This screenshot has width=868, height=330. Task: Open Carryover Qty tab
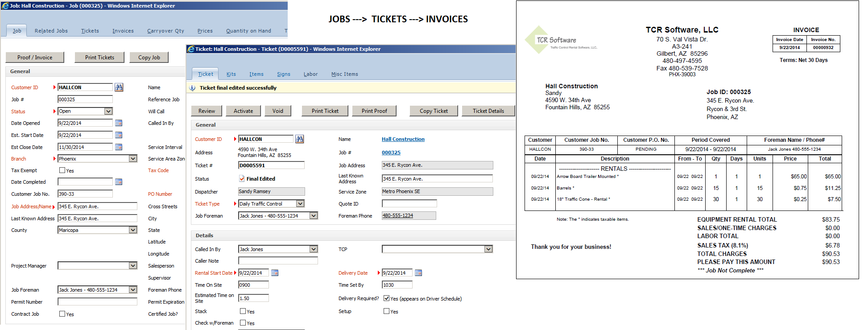[x=166, y=31]
